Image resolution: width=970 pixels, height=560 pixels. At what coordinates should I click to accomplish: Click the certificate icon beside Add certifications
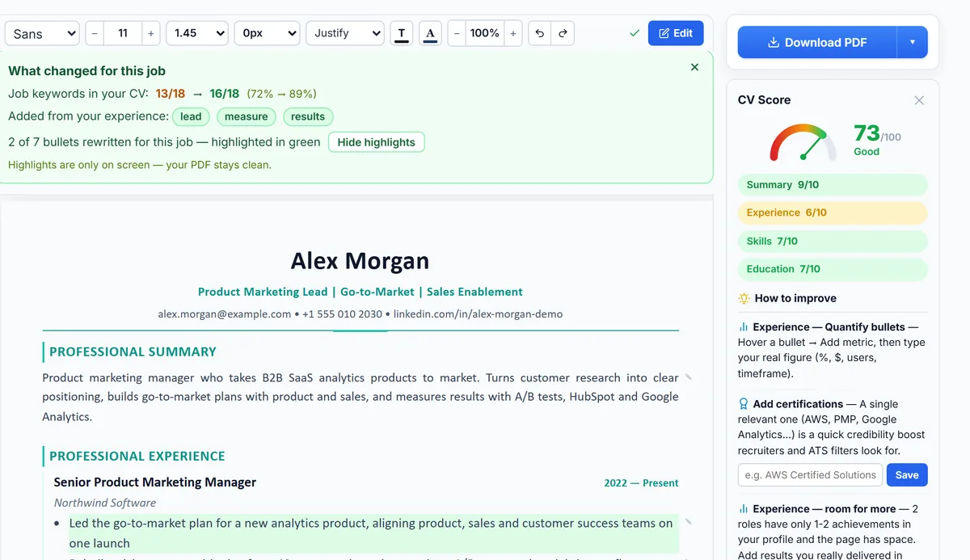743,404
